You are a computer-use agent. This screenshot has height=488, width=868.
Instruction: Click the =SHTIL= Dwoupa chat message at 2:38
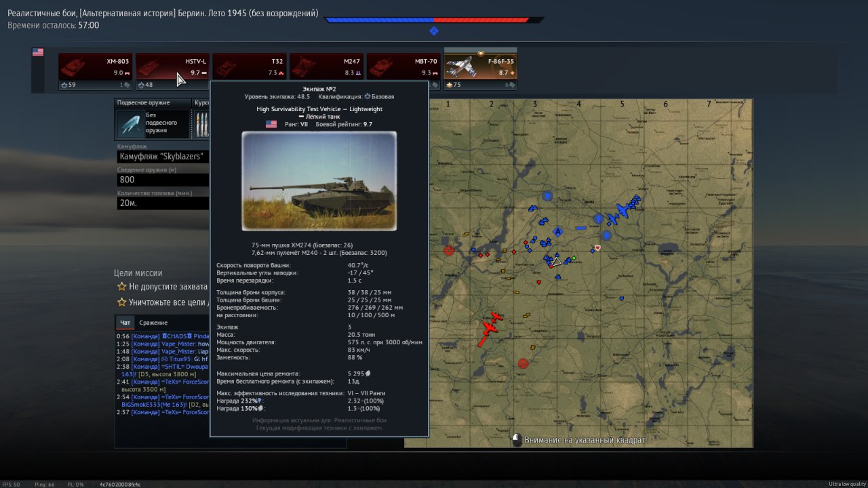pyautogui.click(x=163, y=370)
